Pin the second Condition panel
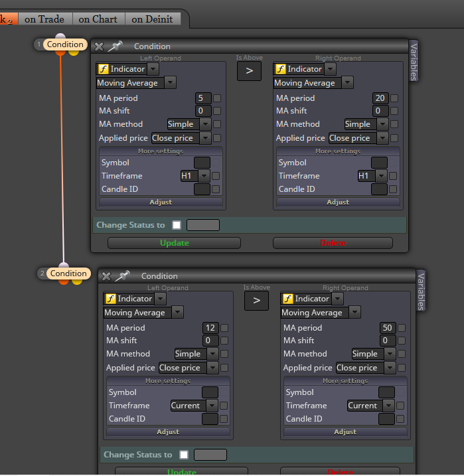 tap(123, 276)
